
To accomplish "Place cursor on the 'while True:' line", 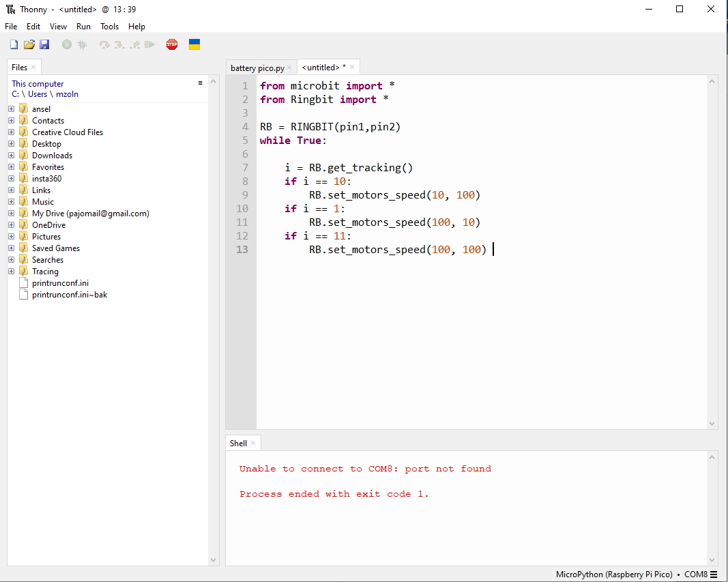I will [293, 141].
